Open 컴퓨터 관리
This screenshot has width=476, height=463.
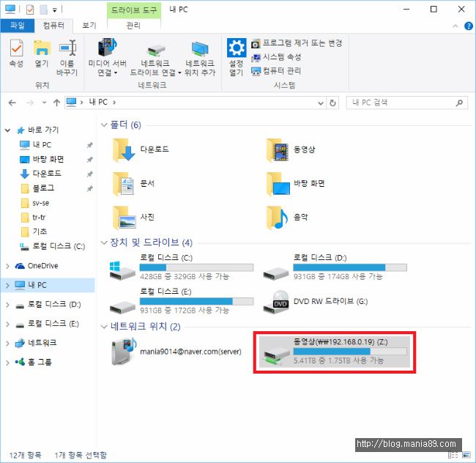pos(276,71)
